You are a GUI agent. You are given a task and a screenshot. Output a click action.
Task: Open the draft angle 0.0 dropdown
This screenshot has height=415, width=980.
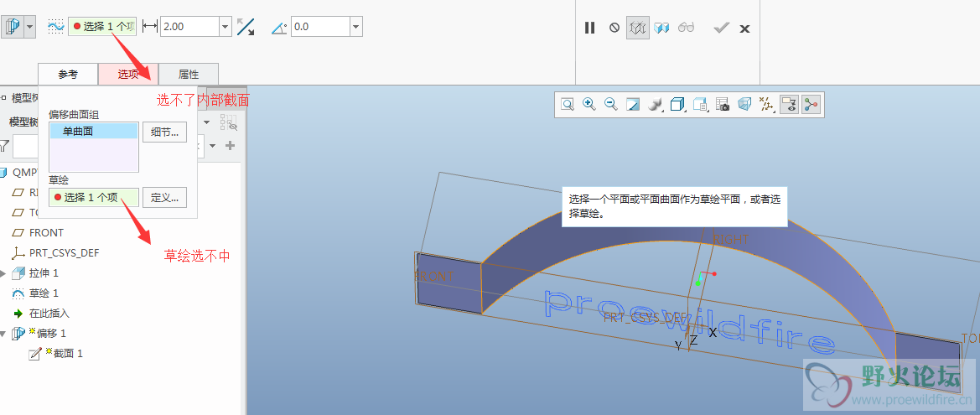tap(355, 26)
